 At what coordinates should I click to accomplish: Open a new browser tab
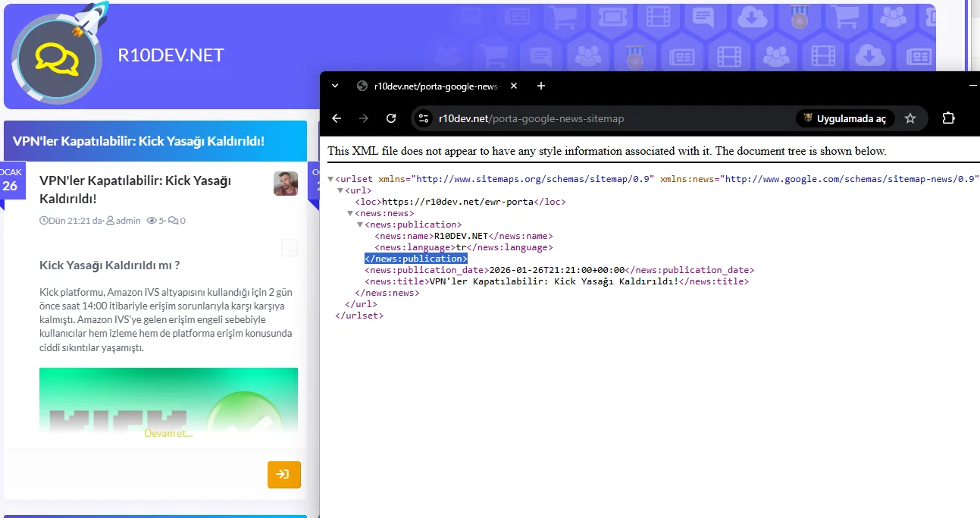(x=541, y=86)
